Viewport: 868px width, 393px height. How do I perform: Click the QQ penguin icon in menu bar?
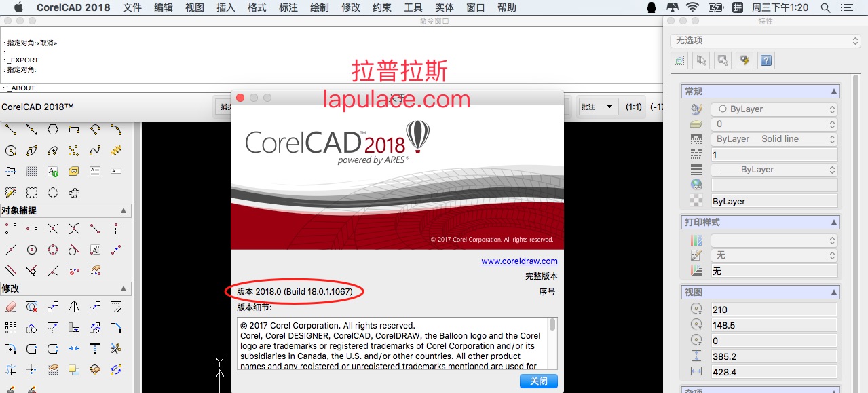click(x=652, y=7)
